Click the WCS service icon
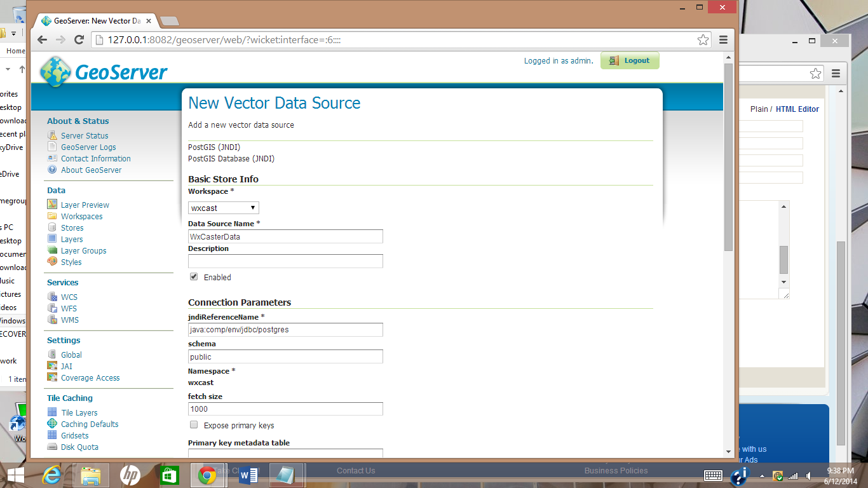Screen dimensions: 868x488 [52, 297]
